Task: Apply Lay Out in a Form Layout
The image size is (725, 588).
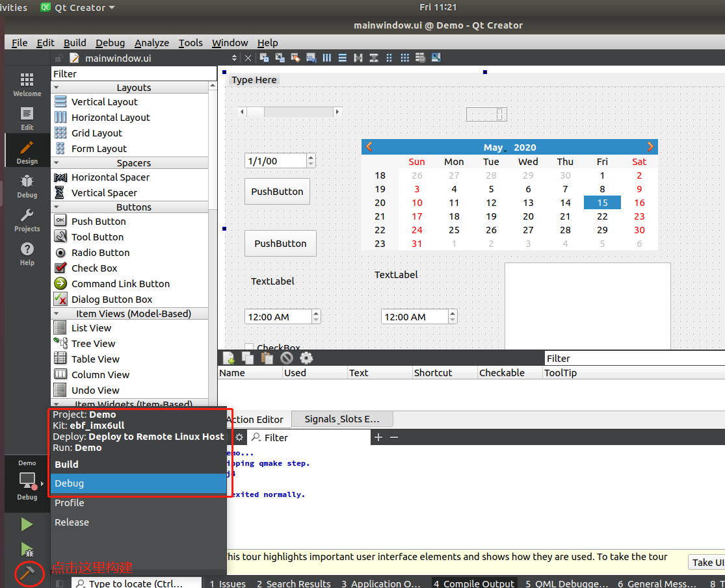Action: coord(389,58)
